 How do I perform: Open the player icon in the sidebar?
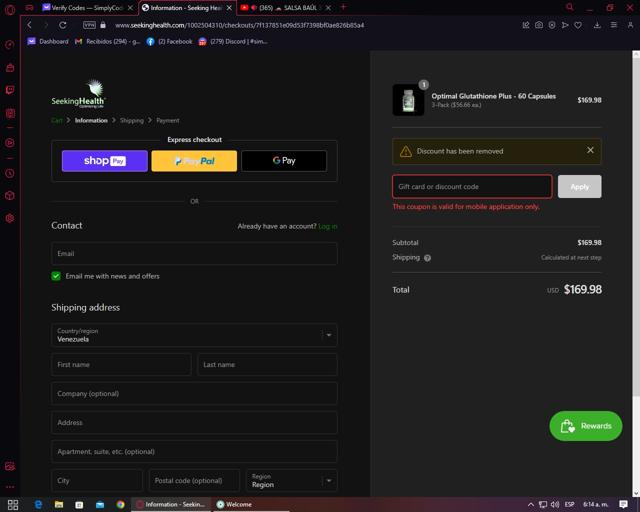pyautogui.click(x=10, y=143)
